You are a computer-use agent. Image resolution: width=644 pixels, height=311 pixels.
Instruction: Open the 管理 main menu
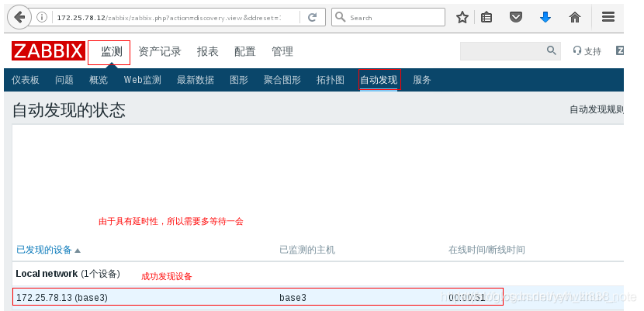point(282,52)
